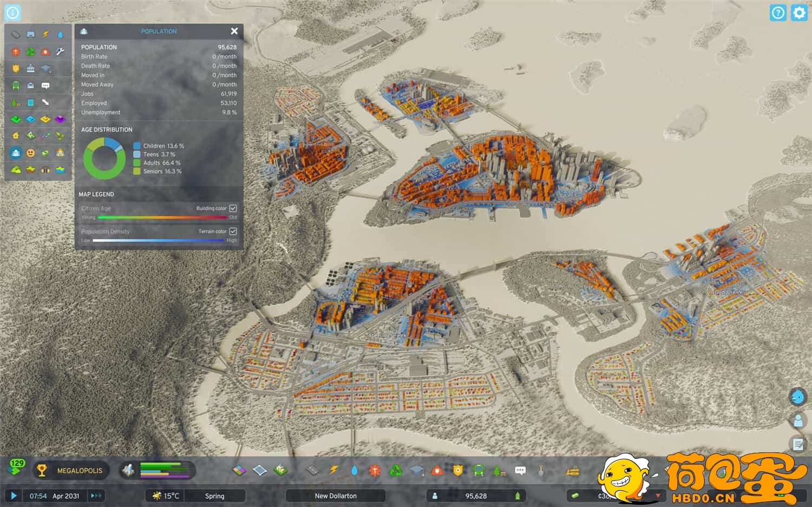Open the Roads info view icon
This screenshot has height=507, width=812.
click(16, 35)
